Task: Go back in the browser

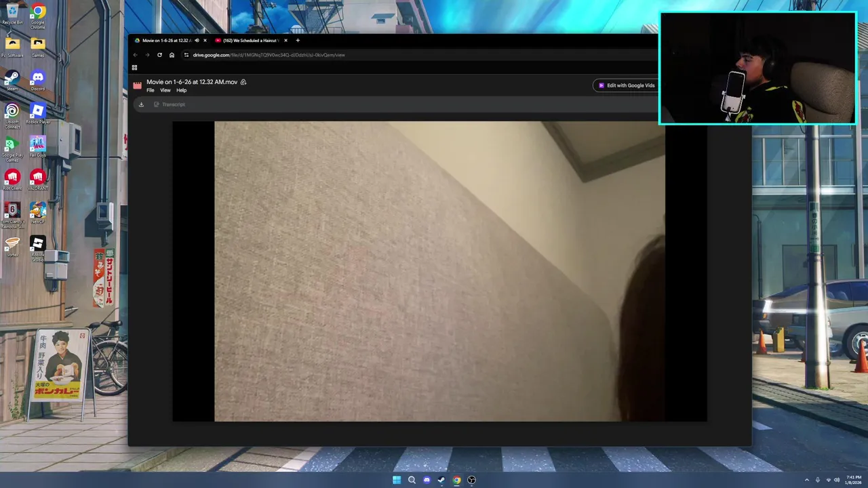Action: tap(135, 55)
